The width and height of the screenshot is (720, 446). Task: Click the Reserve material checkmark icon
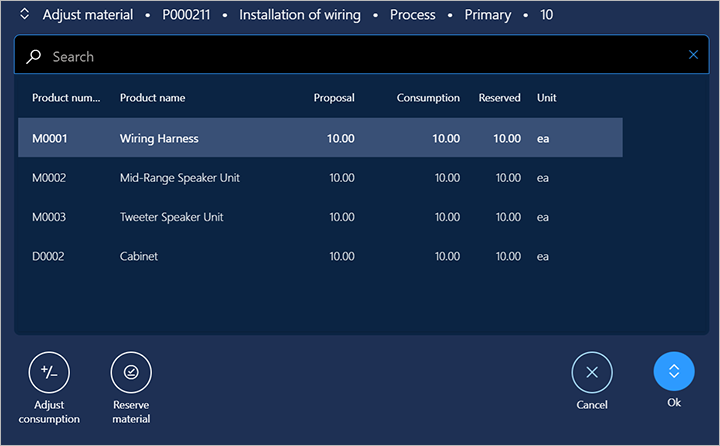pyautogui.click(x=131, y=373)
